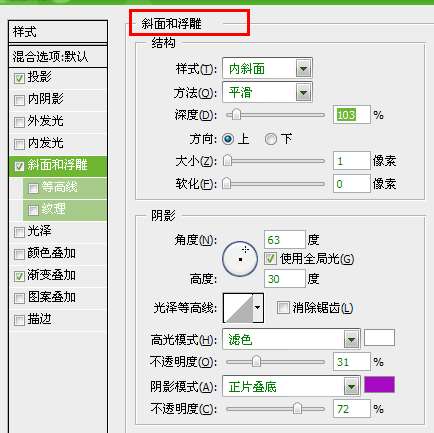Click the angle dial circle
Viewport: 434px width, 433px height.
[240, 259]
